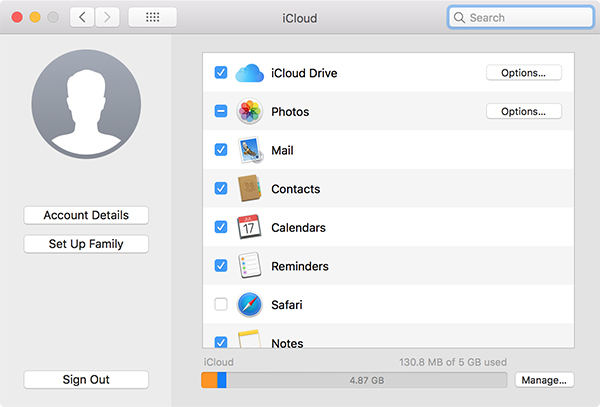This screenshot has width=600, height=407.
Task: Go back with the left arrow
Action: (x=82, y=17)
